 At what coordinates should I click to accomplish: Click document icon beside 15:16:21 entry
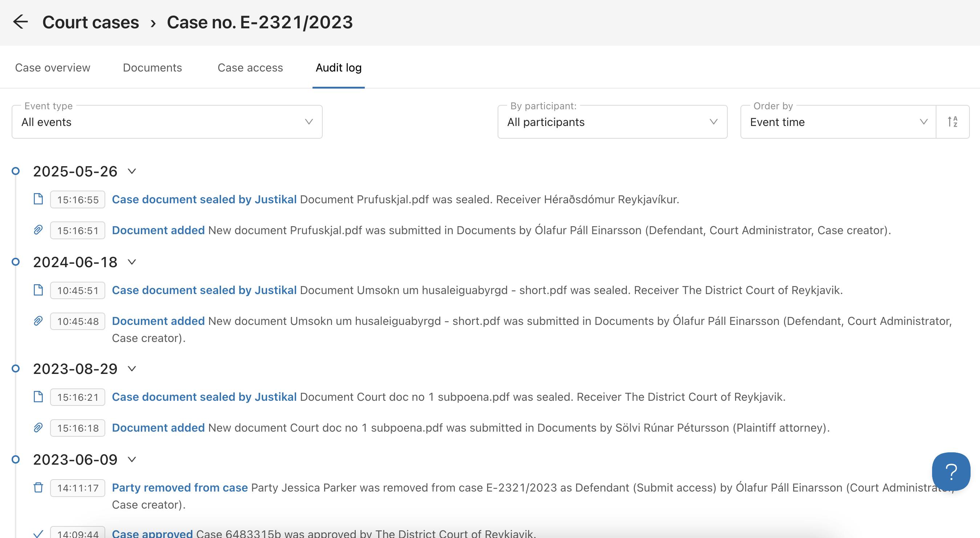tap(38, 396)
